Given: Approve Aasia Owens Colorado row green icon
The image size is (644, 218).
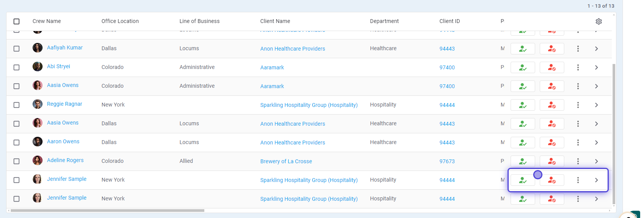Looking at the screenshot, I should coord(523,86).
